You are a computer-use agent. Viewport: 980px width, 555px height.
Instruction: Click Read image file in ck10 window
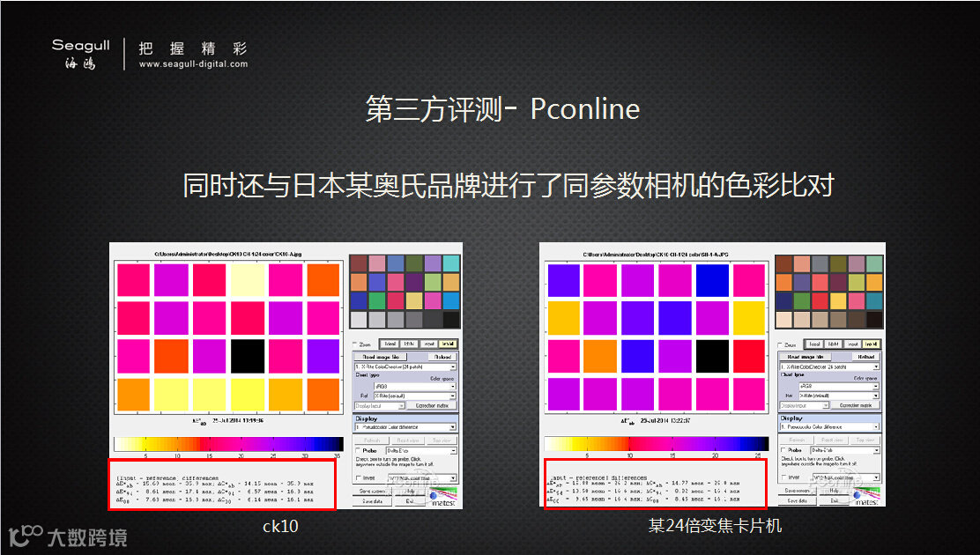pyautogui.click(x=381, y=357)
